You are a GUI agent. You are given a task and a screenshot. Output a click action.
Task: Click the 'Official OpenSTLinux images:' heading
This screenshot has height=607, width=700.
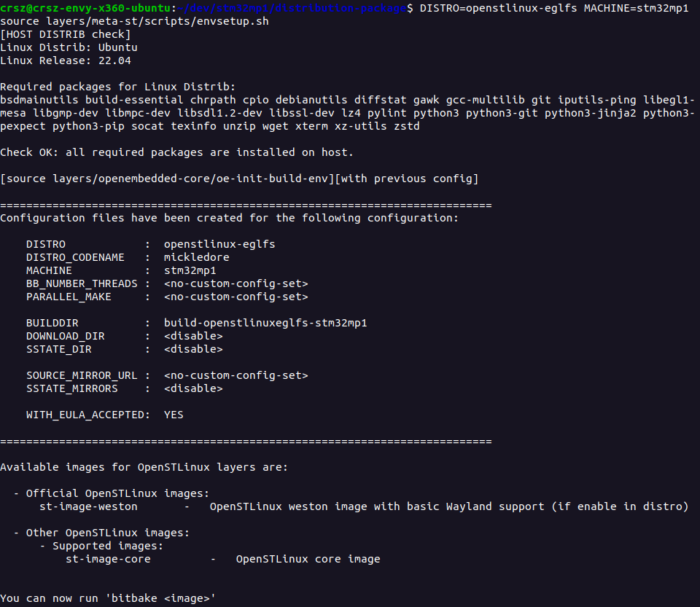118,494
